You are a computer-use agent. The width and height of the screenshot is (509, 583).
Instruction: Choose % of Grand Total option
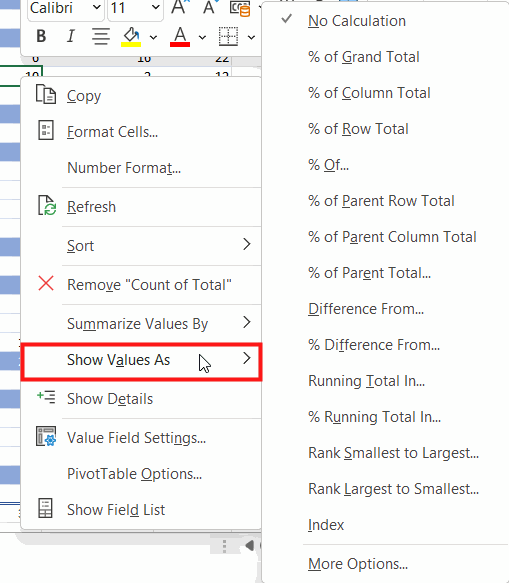[364, 57]
